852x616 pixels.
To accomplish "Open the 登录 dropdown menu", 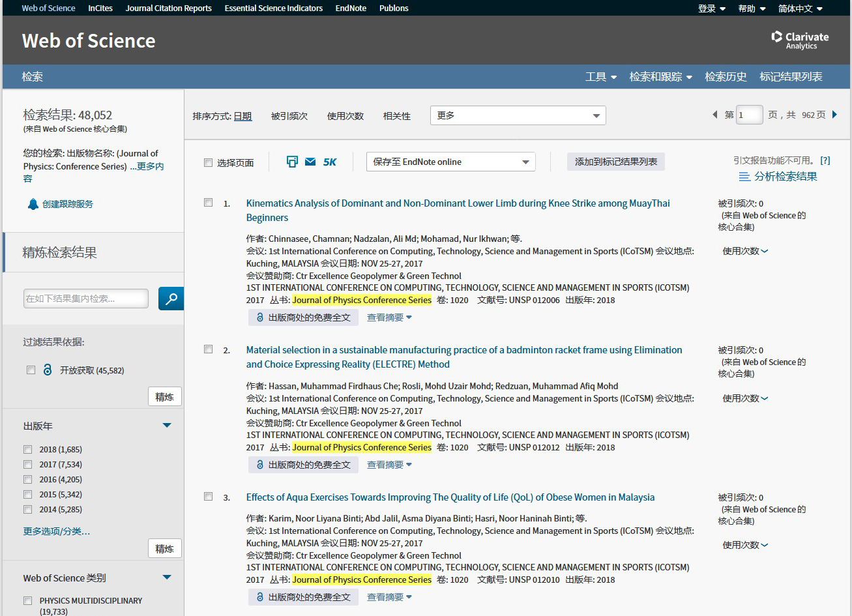I will coord(712,8).
